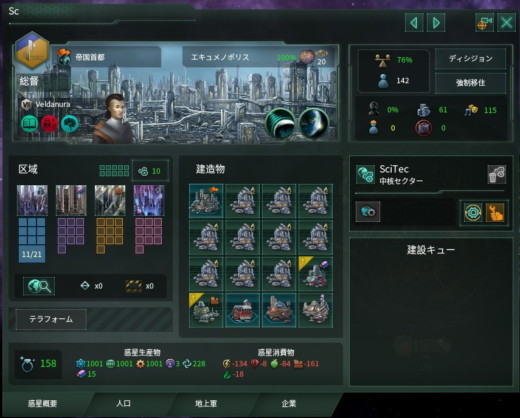Image resolution: width=520 pixels, height=418 pixels.
Task: Toggle the orange automation wrench icon
Action: [x=495, y=212]
